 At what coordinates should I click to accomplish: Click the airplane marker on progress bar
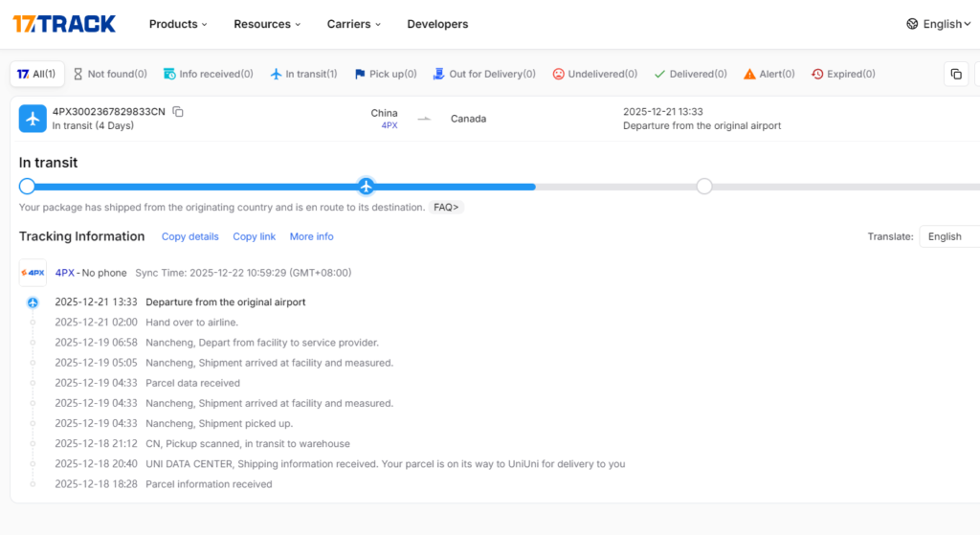click(367, 186)
